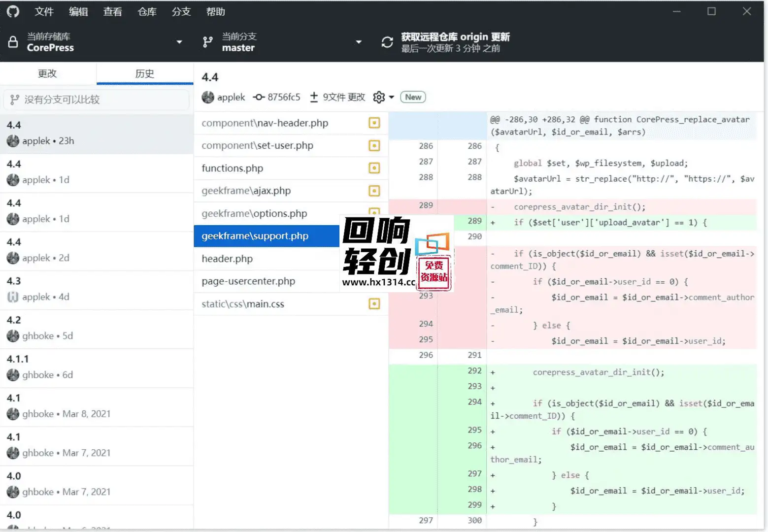This screenshot has width=768, height=532.
Task: Click modified status icon for functions.php
Action: click(374, 168)
